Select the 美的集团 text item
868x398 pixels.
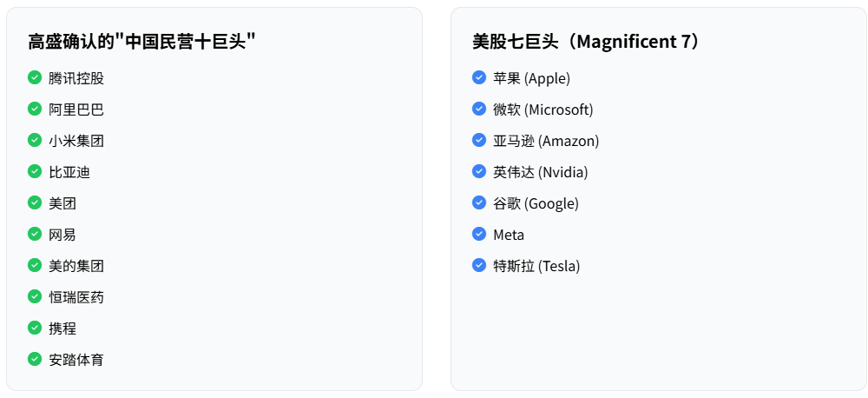(x=76, y=266)
